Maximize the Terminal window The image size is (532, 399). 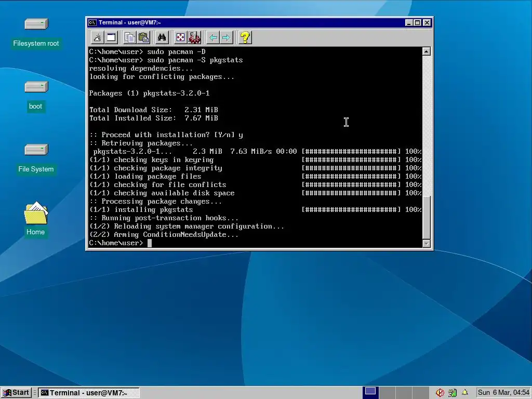click(x=418, y=22)
